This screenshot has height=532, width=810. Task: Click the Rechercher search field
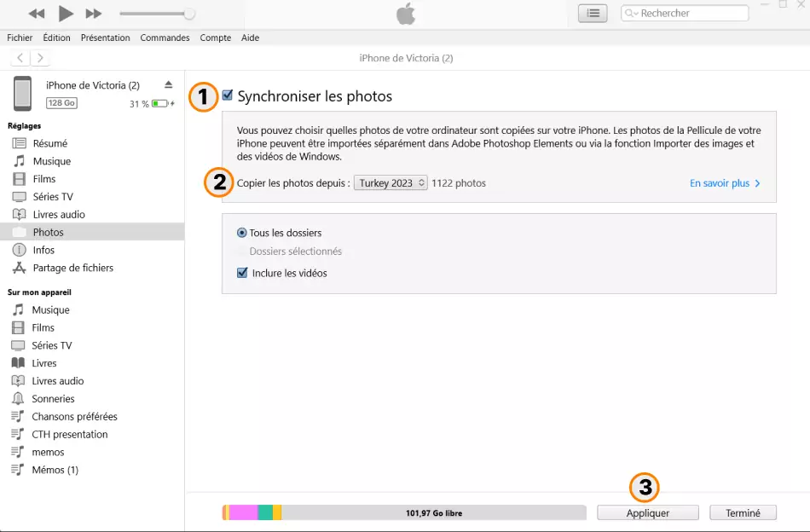click(x=685, y=14)
